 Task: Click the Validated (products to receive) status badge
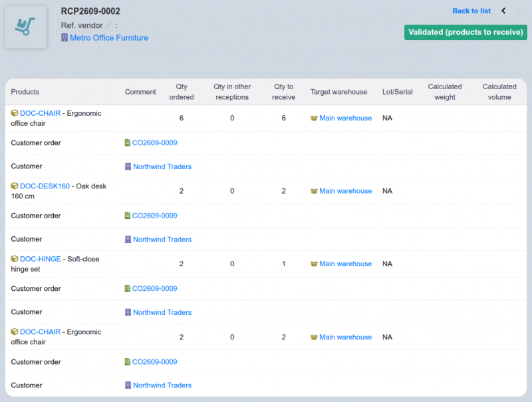465,32
